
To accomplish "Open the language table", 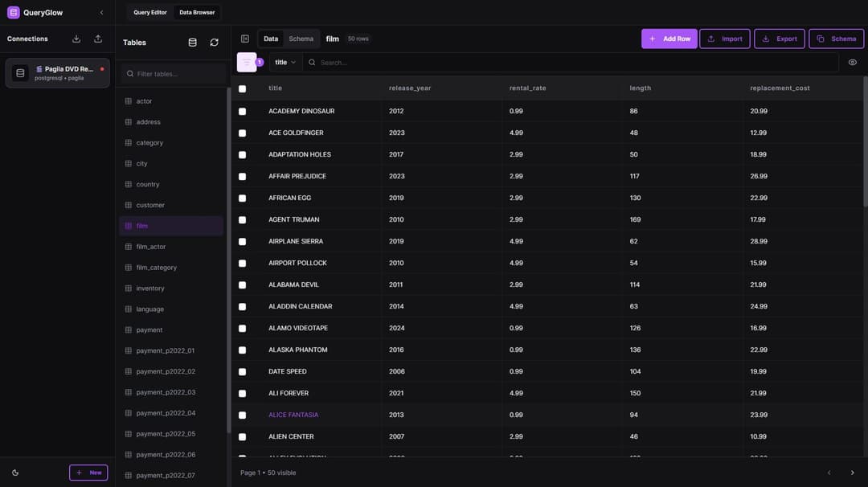I will point(171,309).
